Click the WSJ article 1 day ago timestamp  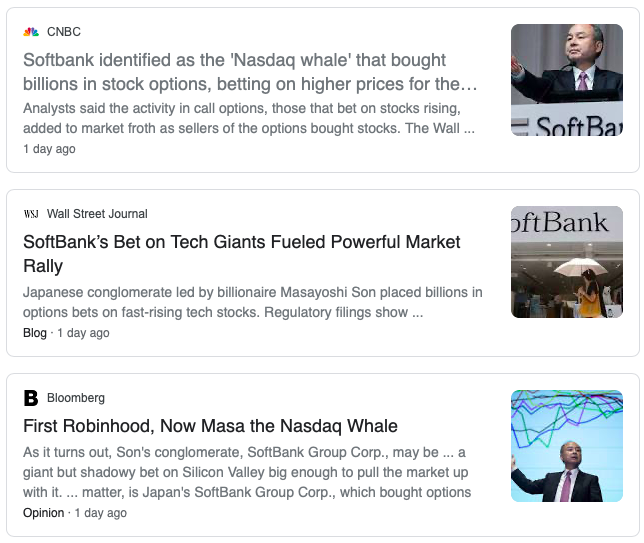pyautogui.click(x=83, y=333)
